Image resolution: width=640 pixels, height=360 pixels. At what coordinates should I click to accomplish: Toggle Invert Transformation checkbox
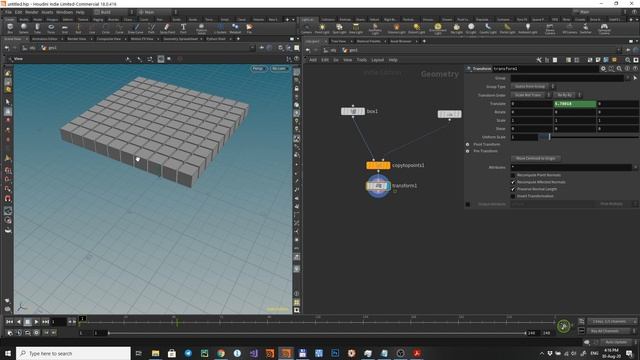coord(513,196)
